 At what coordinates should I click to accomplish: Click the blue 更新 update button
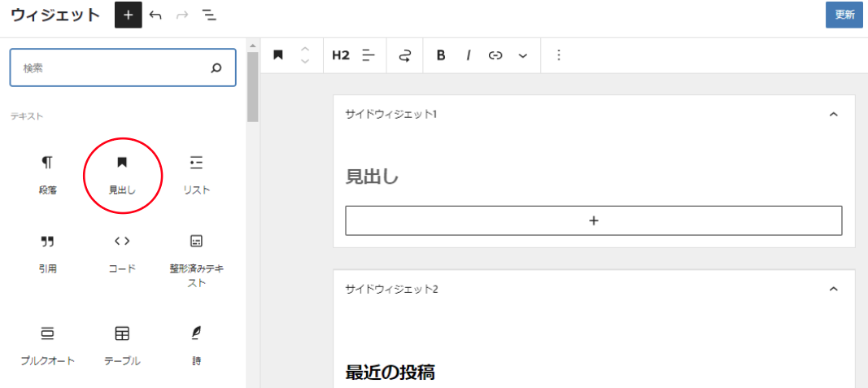pyautogui.click(x=844, y=15)
